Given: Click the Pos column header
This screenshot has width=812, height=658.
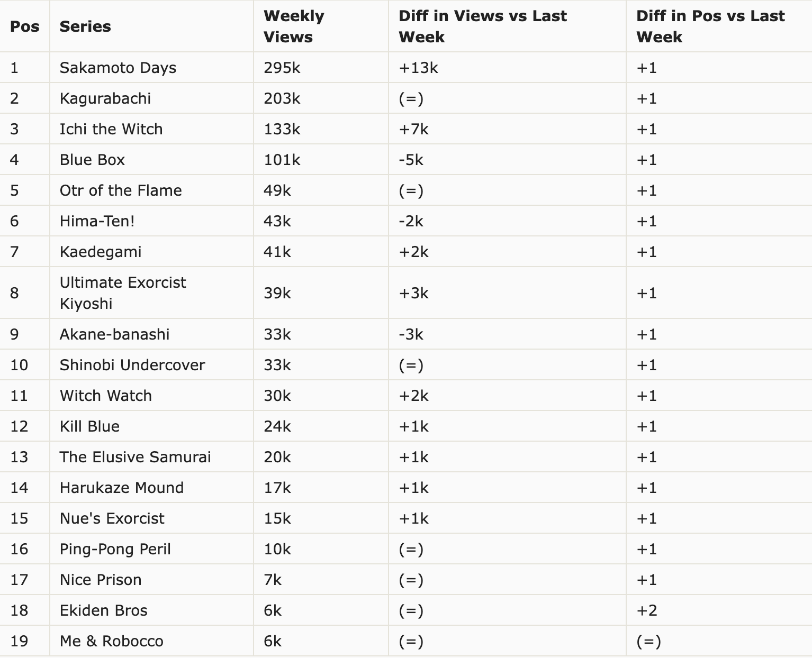Looking at the screenshot, I should tap(24, 26).
